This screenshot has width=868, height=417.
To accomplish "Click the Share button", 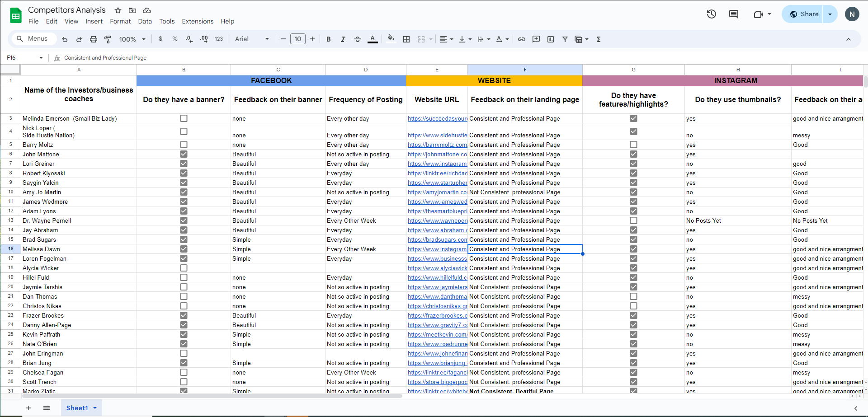I will [804, 14].
